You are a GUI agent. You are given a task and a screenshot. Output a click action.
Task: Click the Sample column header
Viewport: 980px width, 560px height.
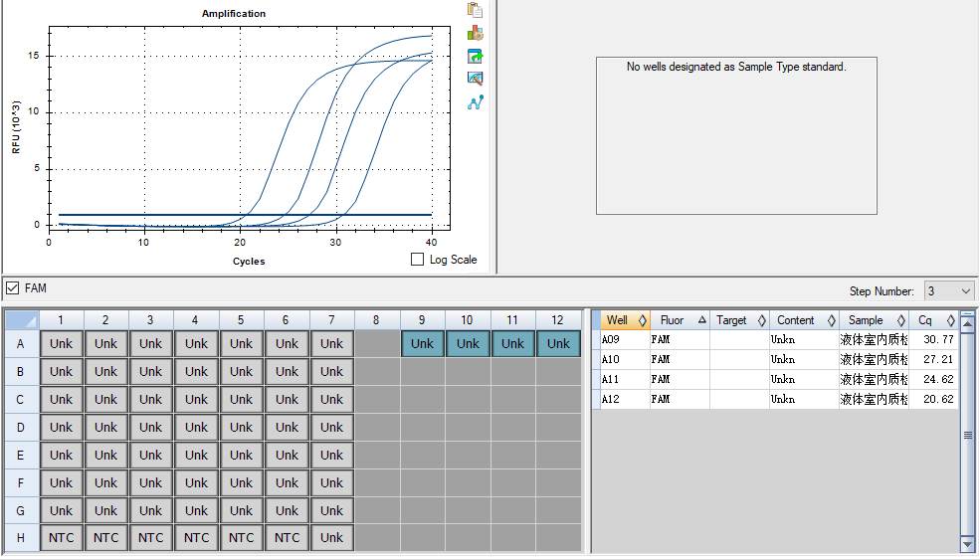point(874,320)
